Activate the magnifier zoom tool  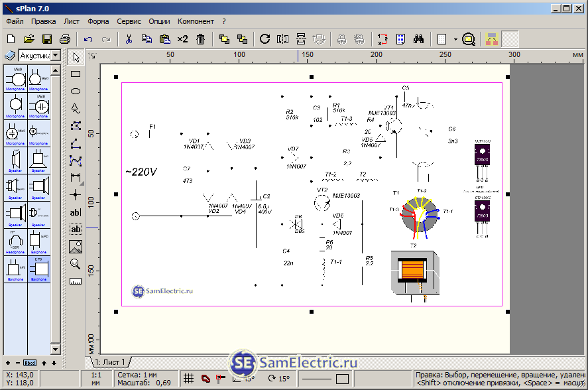[x=76, y=264]
